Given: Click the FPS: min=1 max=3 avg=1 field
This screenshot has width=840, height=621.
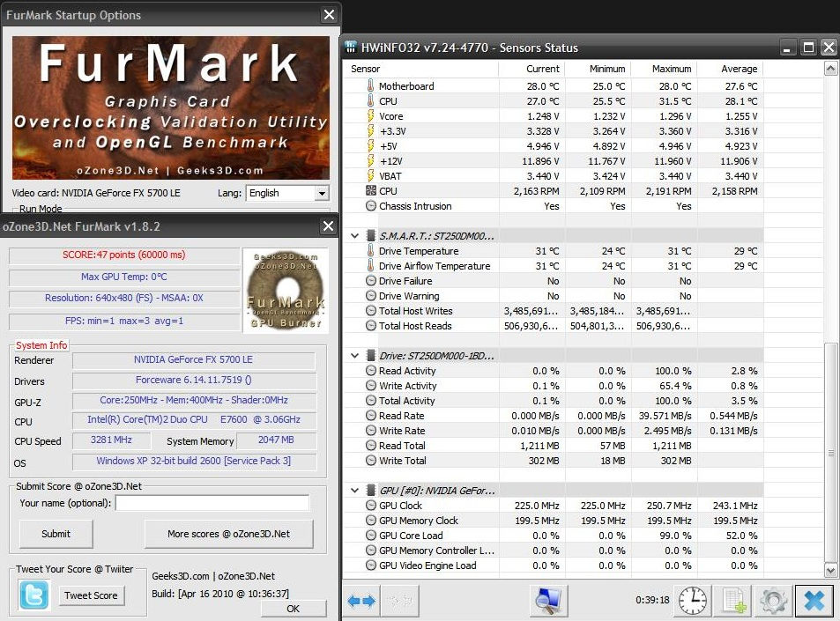Looking at the screenshot, I should pos(123,322).
